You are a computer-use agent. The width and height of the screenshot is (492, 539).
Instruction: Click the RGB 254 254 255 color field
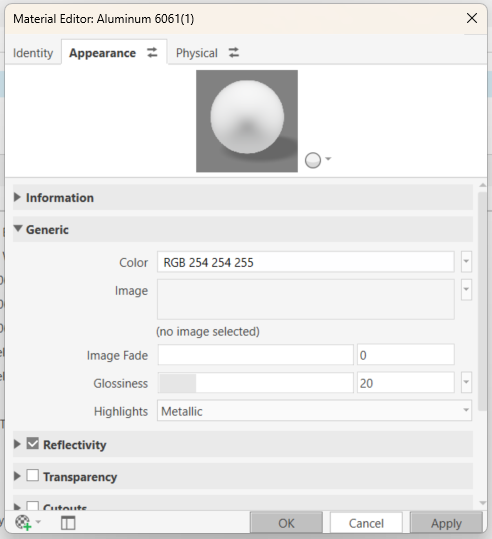pos(306,262)
